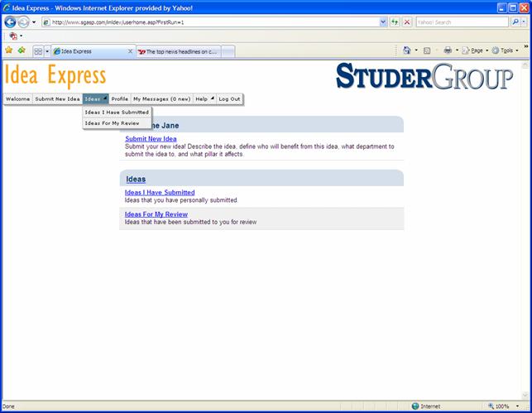Click the Studer Group logo
532x413 pixels.
tap(424, 76)
